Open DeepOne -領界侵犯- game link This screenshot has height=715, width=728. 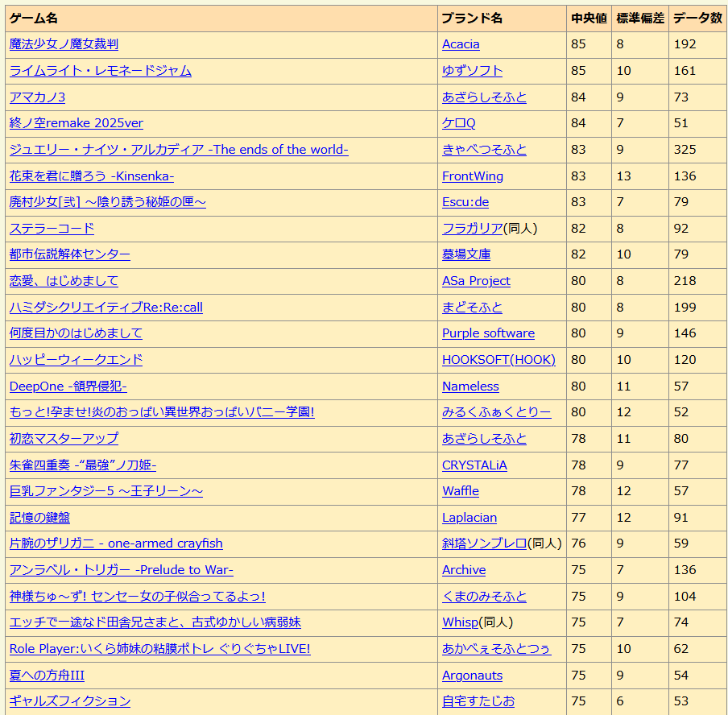68,386
